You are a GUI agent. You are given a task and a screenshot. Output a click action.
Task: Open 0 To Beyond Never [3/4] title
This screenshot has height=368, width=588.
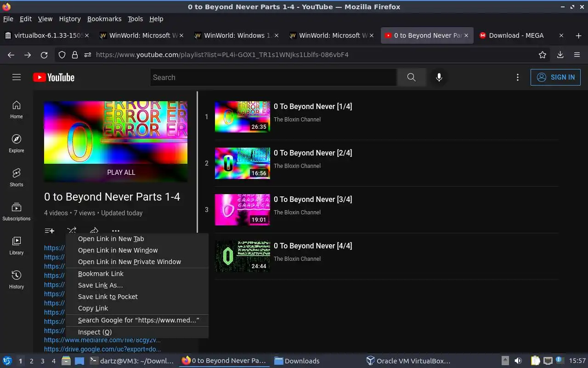313,199
